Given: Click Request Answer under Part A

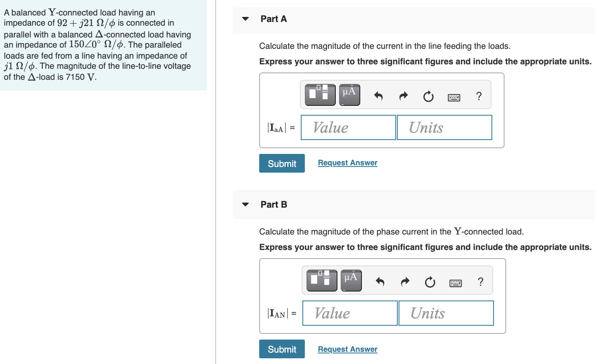Looking at the screenshot, I should [x=347, y=162].
